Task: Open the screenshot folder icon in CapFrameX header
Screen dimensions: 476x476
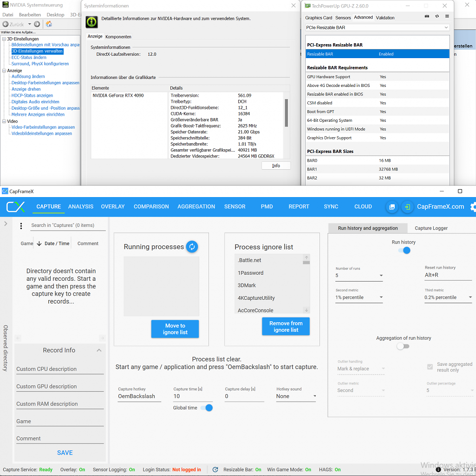Action: [392, 207]
